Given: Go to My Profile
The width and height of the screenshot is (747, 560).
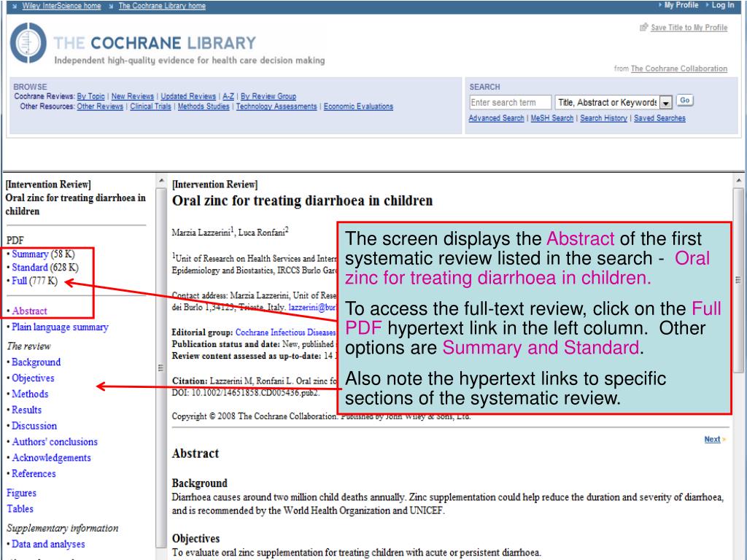Looking at the screenshot, I should pyautogui.click(x=681, y=5).
